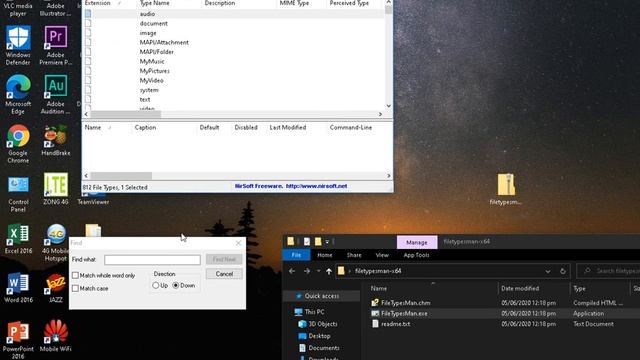
Task: Open Microsoft Edge desktop shortcut
Action: click(x=18, y=94)
